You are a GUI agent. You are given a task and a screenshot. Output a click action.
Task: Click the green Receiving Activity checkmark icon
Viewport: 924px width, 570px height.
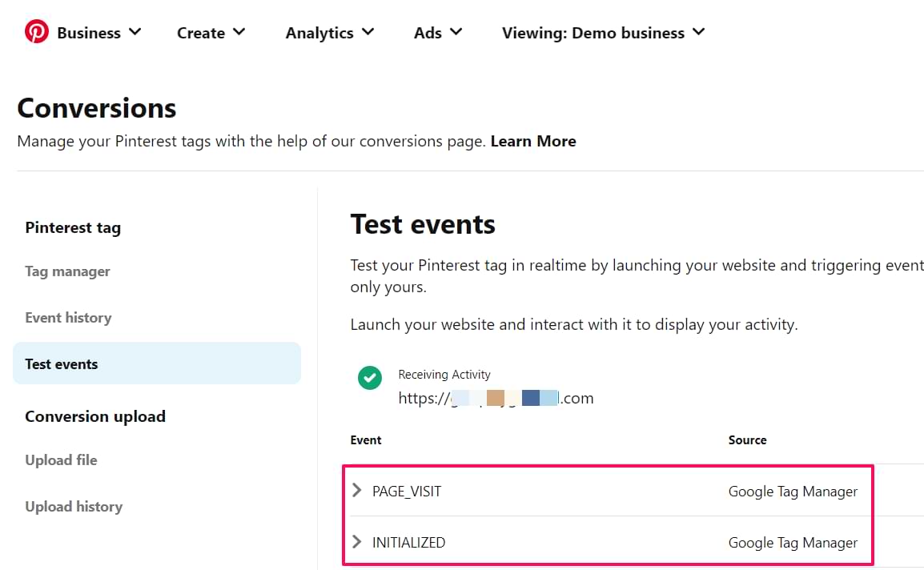coord(369,378)
